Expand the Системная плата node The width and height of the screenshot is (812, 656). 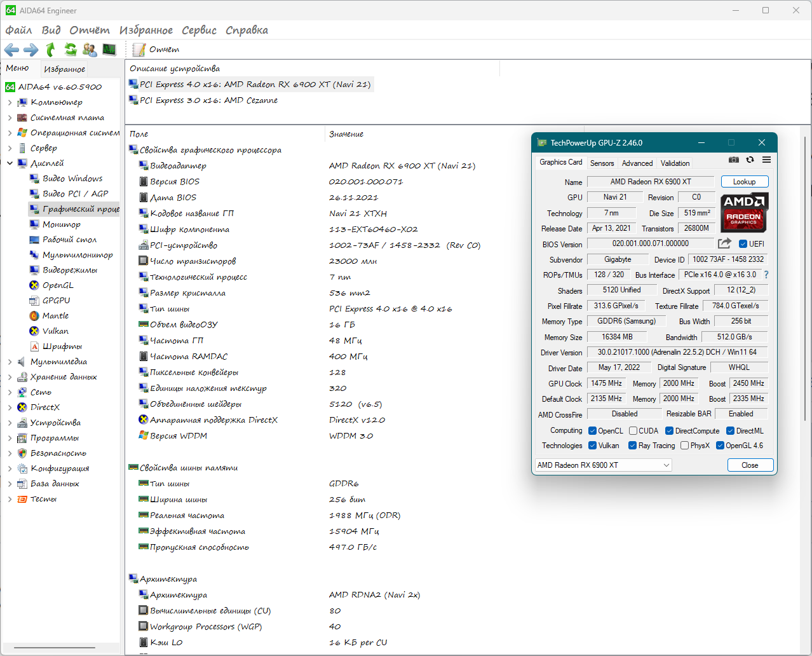pos(10,118)
